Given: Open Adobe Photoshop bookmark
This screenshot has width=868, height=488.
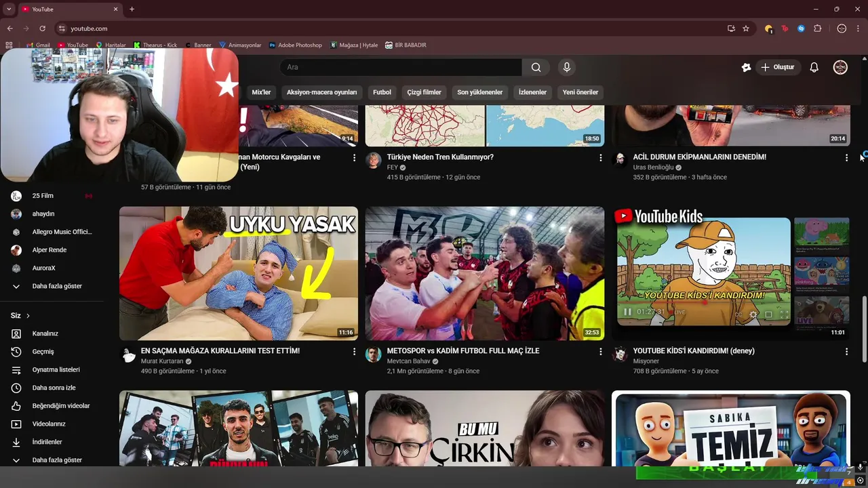Looking at the screenshot, I should (295, 45).
